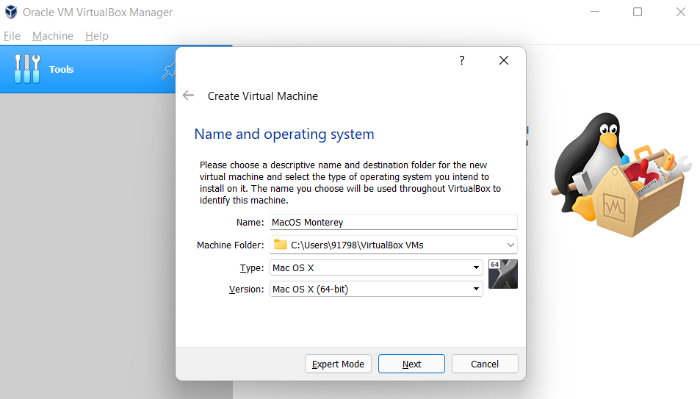
Task: Cancel the virtual machine creation
Action: tap(485, 364)
